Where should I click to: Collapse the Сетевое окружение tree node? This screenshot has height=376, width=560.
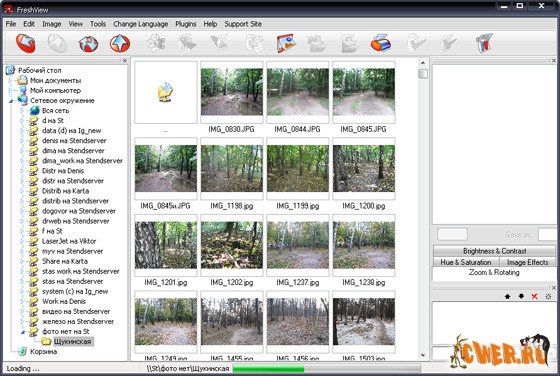tap(10, 101)
